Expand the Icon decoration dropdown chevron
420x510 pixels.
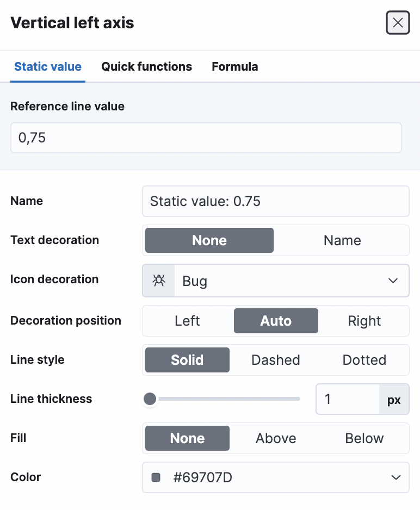pyautogui.click(x=393, y=281)
